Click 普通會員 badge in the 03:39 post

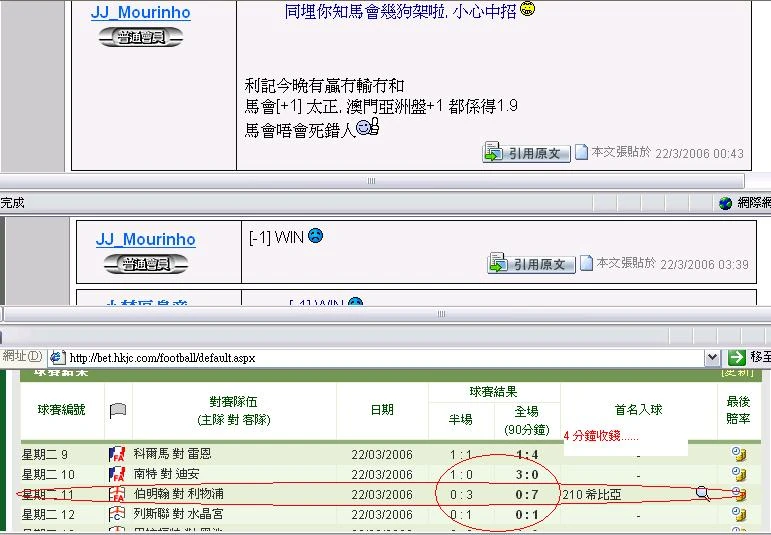point(146,264)
